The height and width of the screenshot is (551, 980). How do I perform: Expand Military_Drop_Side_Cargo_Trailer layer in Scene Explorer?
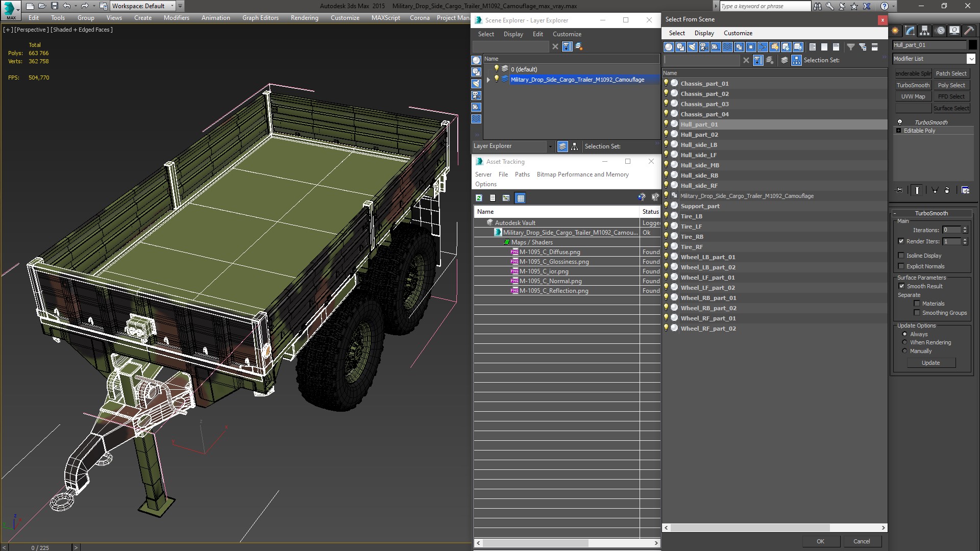click(x=488, y=80)
